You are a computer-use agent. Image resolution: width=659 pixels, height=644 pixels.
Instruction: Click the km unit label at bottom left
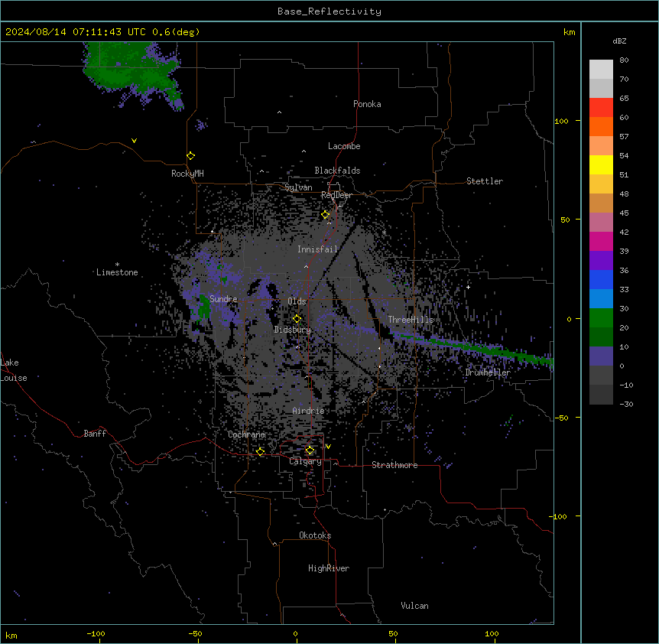coord(11,636)
